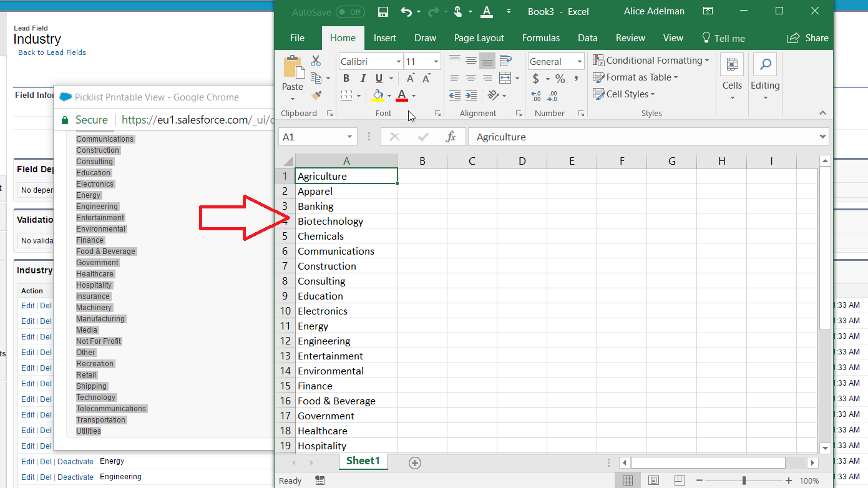
Task: Open Font settings dialog launcher
Action: click(437, 114)
